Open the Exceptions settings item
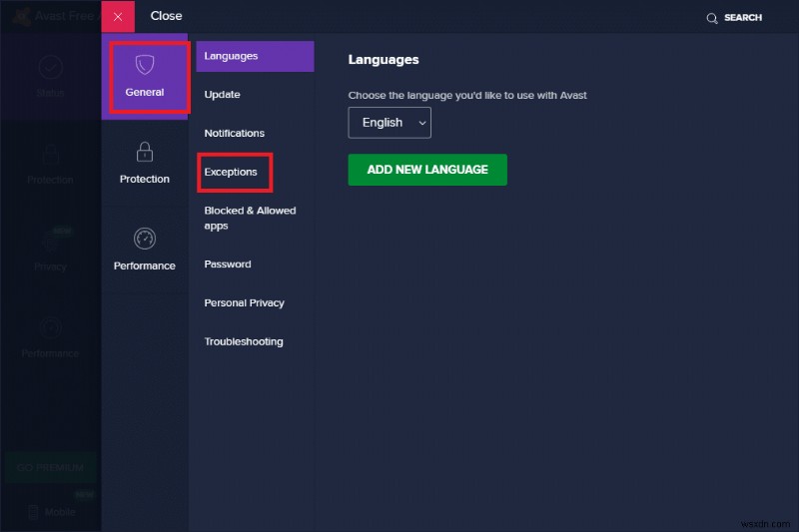The width and height of the screenshot is (799, 532). (231, 172)
